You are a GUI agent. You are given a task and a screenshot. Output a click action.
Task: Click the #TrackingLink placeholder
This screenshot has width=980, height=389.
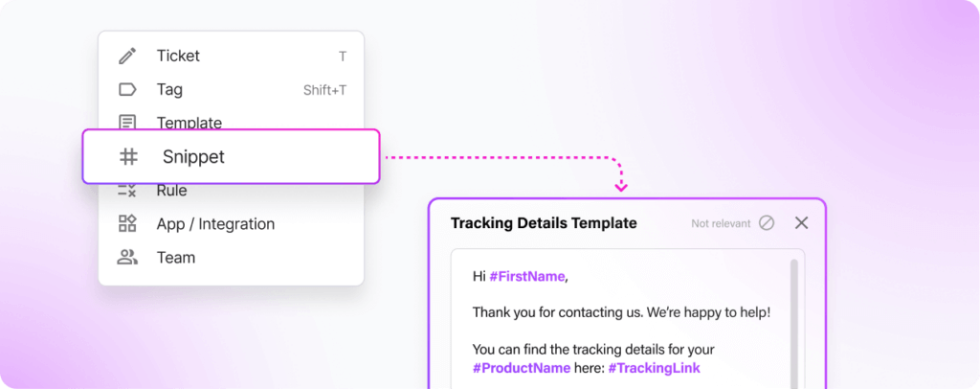(x=654, y=368)
